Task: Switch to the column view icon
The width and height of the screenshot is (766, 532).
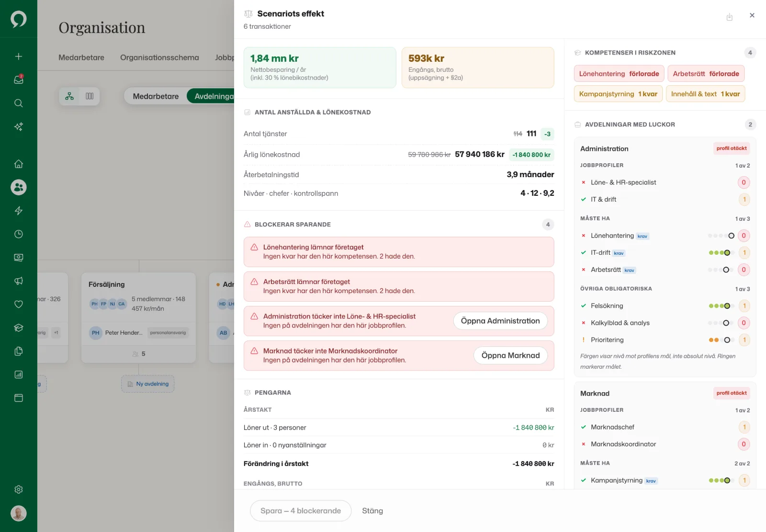Action: pyautogui.click(x=90, y=96)
